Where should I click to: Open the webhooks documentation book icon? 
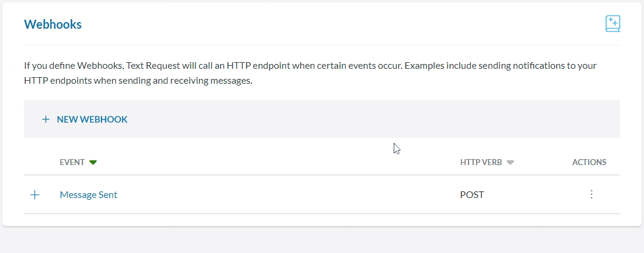[612, 24]
